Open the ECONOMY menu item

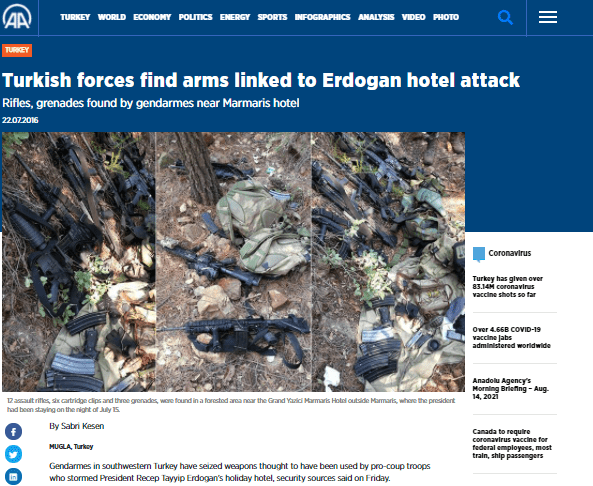point(152,17)
